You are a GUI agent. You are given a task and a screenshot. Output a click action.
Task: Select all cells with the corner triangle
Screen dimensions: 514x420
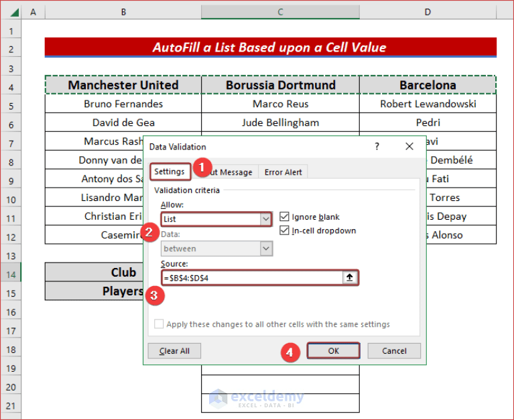click(14, 13)
